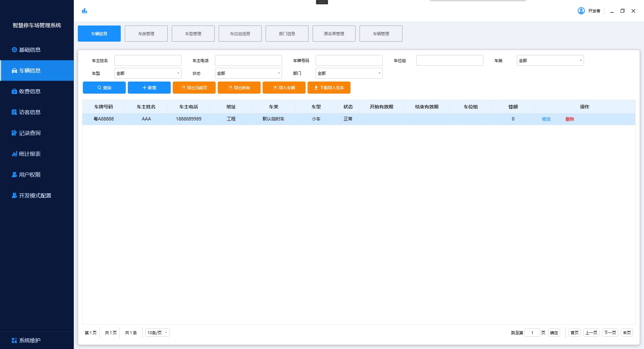Click the 开发者 user avatar icon
This screenshot has width=644, height=349.
[x=581, y=10]
